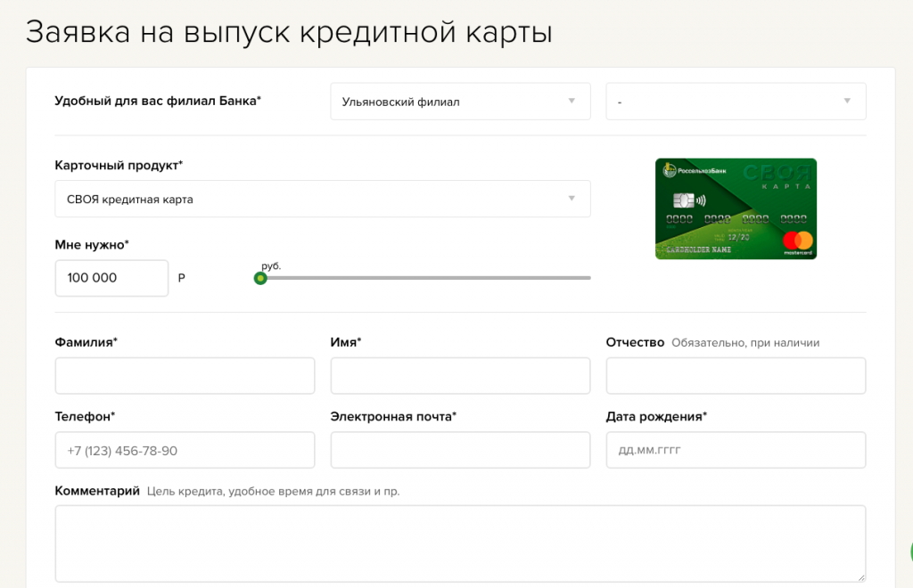Viewport: 913px width, 588px height.
Task: Click the comment textarea resize handle
Action: pyautogui.click(x=860, y=577)
